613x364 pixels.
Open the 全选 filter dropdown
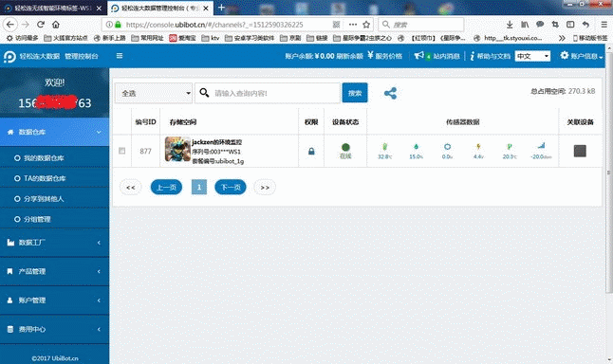click(154, 93)
